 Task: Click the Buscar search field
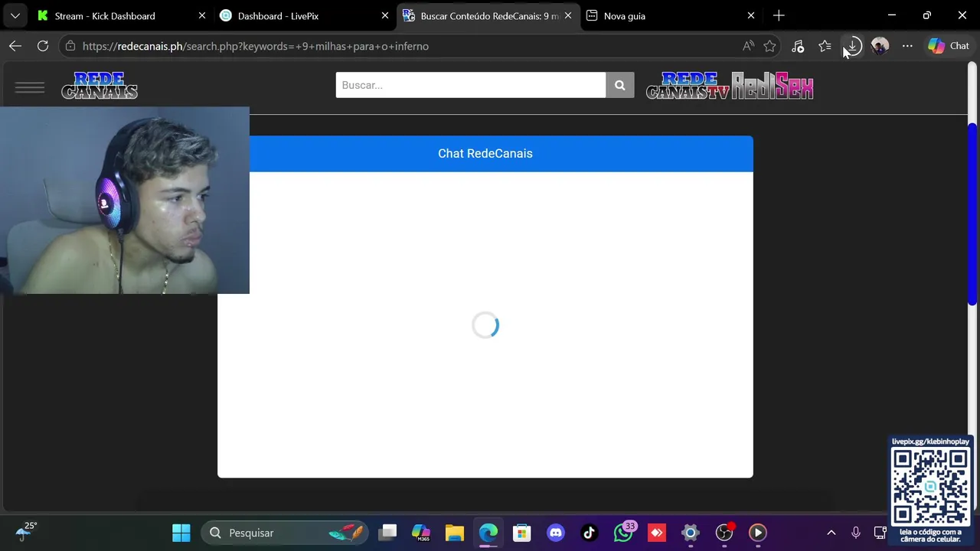coord(470,85)
